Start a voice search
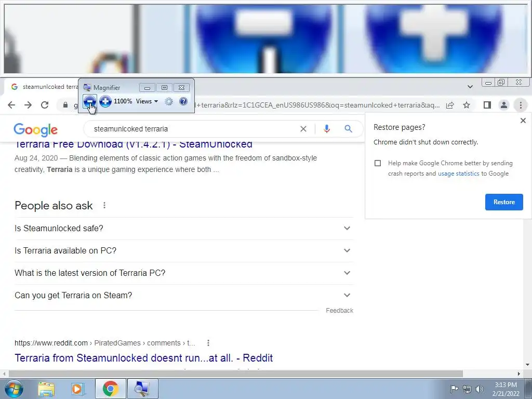 point(326,129)
